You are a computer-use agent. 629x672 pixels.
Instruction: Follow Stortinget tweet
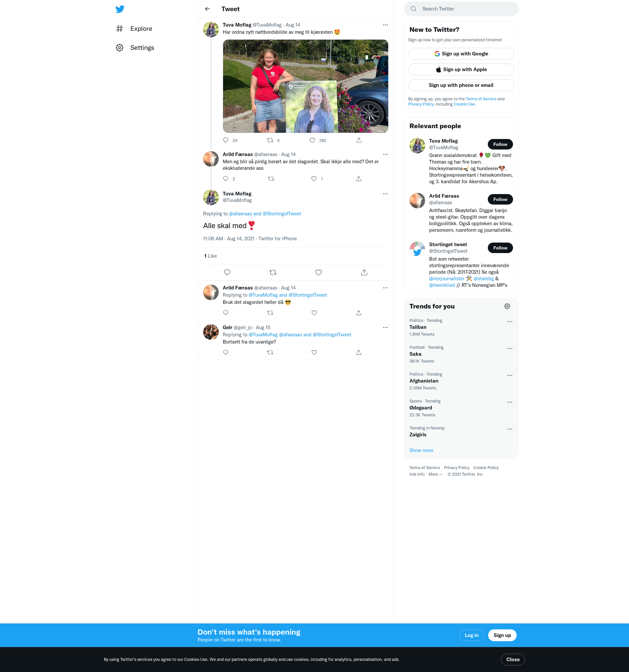500,248
